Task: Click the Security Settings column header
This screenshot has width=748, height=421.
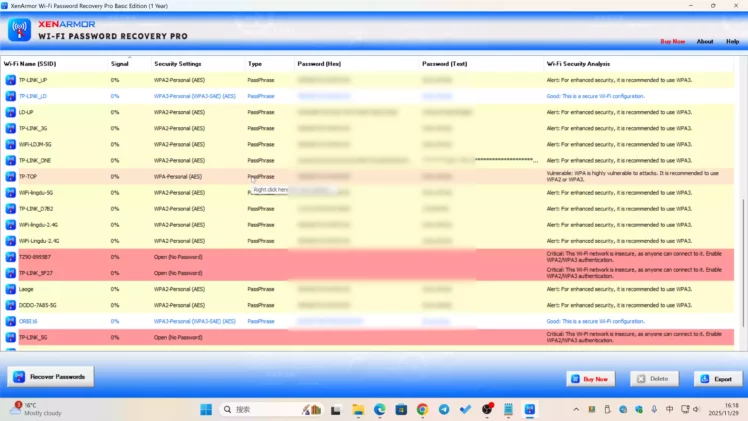Action: 177,63
